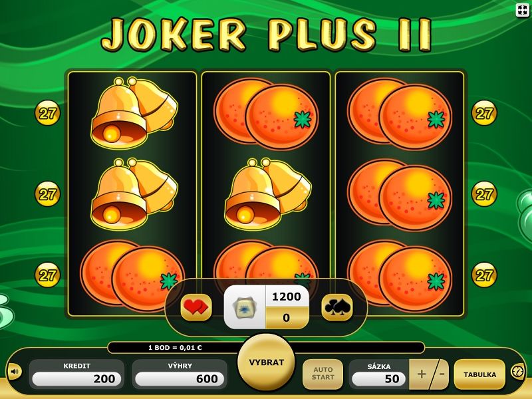Select the middle-left 27 line coin
The height and width of the screenshot is (399, 532).
point(47,194)
